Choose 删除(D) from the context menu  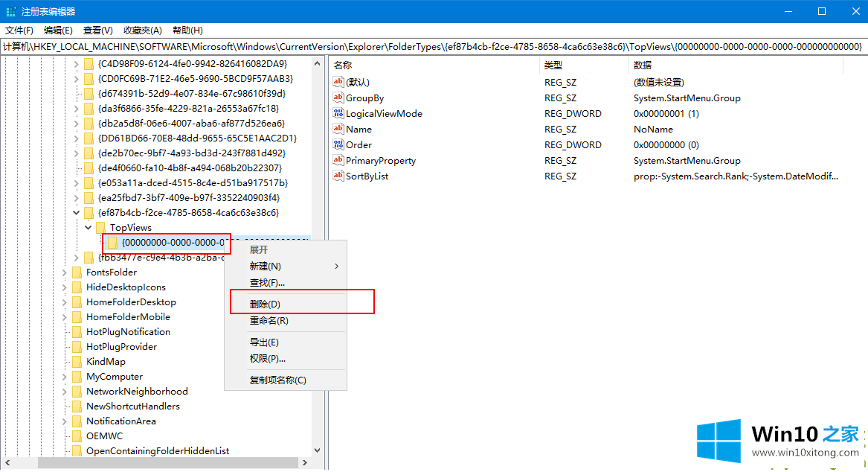[265, 304]
